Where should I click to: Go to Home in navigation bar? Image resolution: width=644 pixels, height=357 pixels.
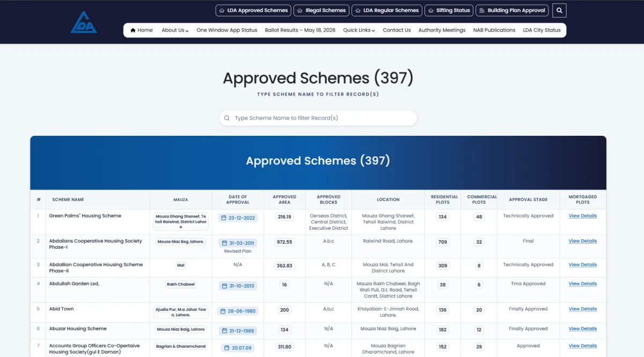point(142,30)
